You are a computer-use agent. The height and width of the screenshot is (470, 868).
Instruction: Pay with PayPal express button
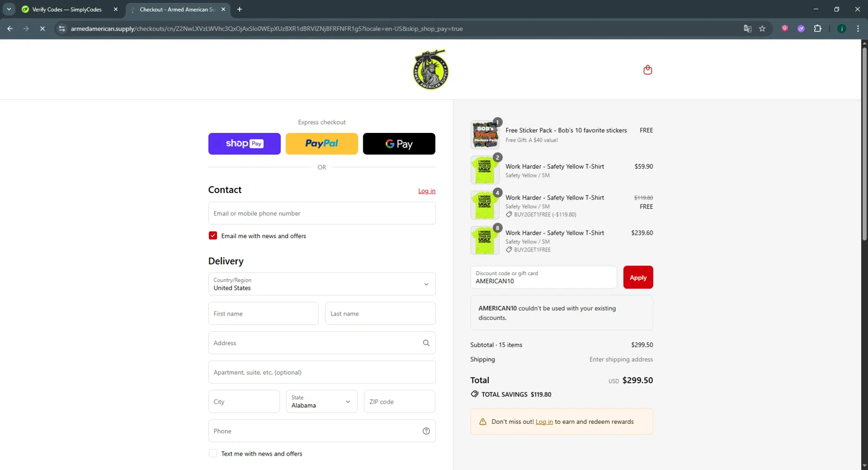[x=322, y=143]
